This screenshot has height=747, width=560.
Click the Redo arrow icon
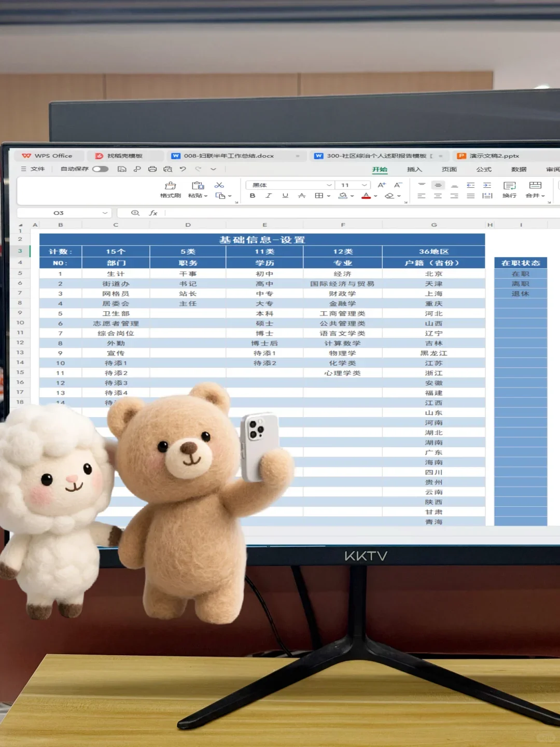[x=198, y=169]
